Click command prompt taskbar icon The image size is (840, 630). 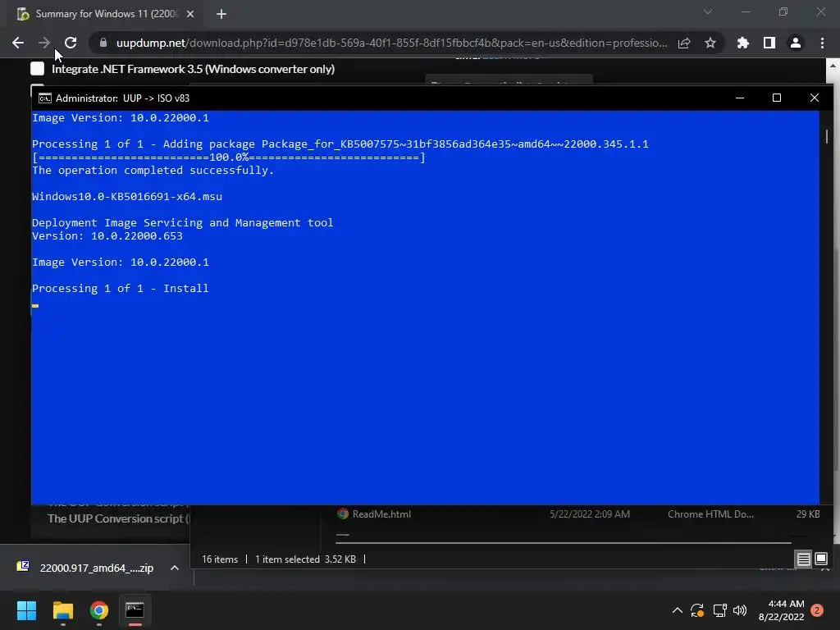coord(135,610)
